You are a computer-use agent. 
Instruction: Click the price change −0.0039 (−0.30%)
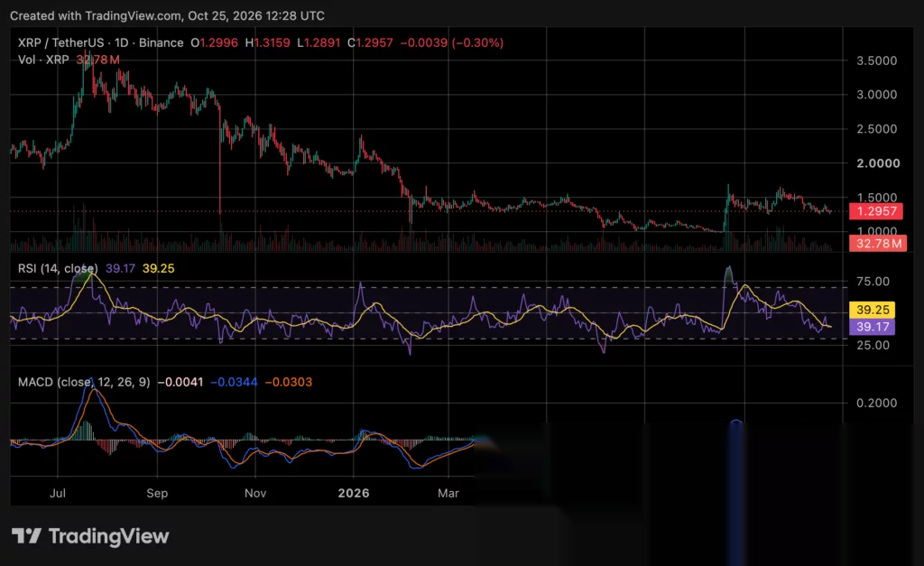[x=452, y=42]
